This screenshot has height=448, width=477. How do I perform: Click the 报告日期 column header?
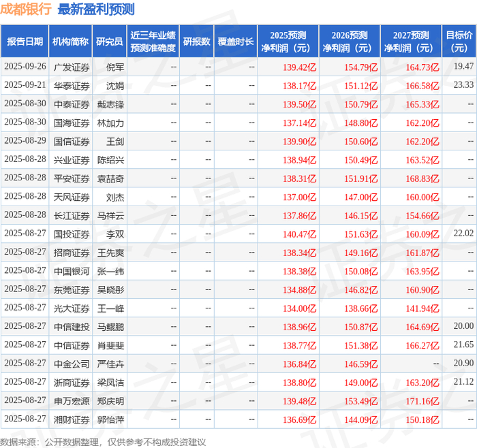click(25, 42)
